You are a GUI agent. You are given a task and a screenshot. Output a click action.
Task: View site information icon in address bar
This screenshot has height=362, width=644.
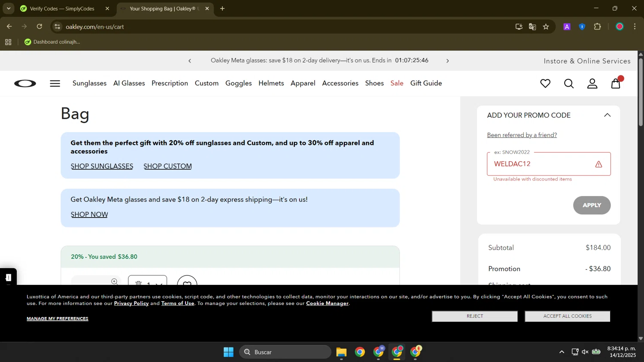58,27
